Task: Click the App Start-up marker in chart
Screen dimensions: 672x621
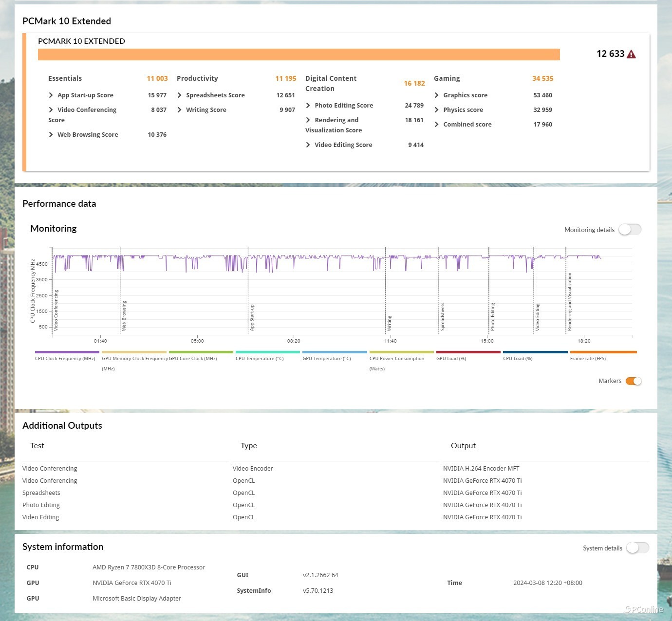Action: point(252,317)
